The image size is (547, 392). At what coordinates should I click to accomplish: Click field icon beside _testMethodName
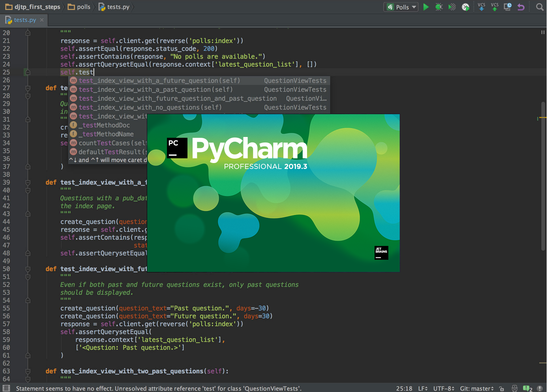[x=73, y=134]
